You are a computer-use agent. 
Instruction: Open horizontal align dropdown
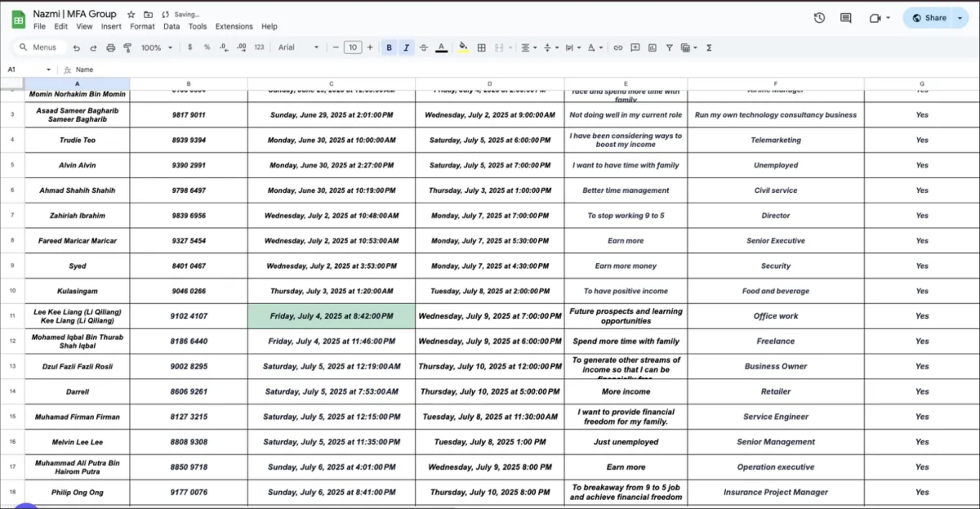528,47
